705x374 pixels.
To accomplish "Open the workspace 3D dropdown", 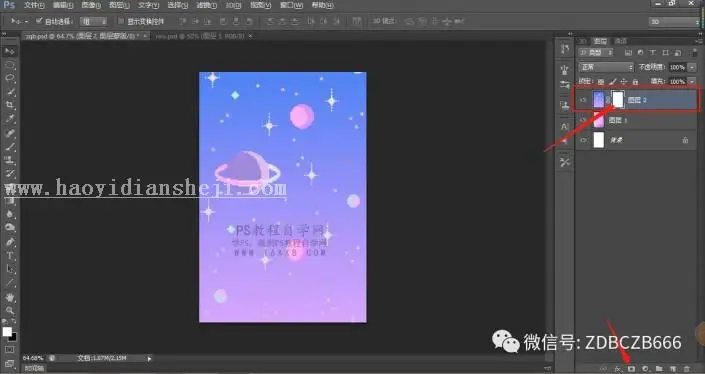I will [x=674, y=22].
